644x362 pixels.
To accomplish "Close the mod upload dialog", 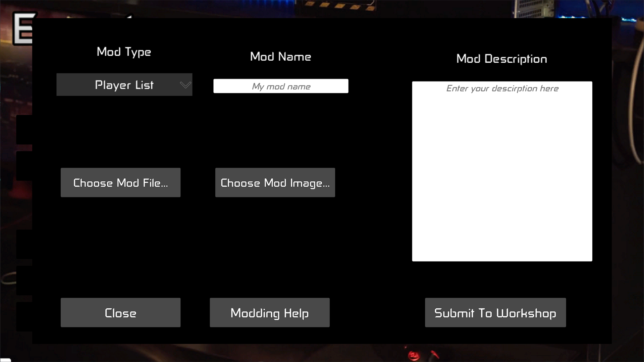I will (120, 313).
